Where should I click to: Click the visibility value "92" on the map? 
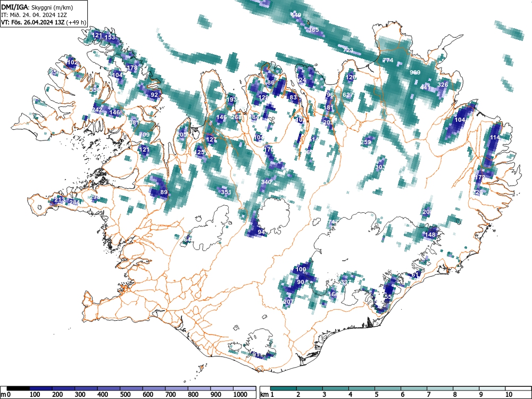click(x=154, y=95)
